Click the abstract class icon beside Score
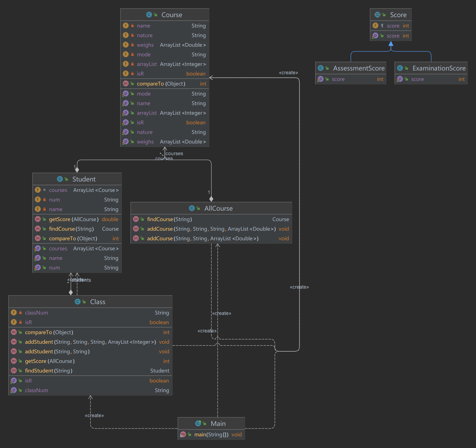476x448 pixels. pos(377,15)
